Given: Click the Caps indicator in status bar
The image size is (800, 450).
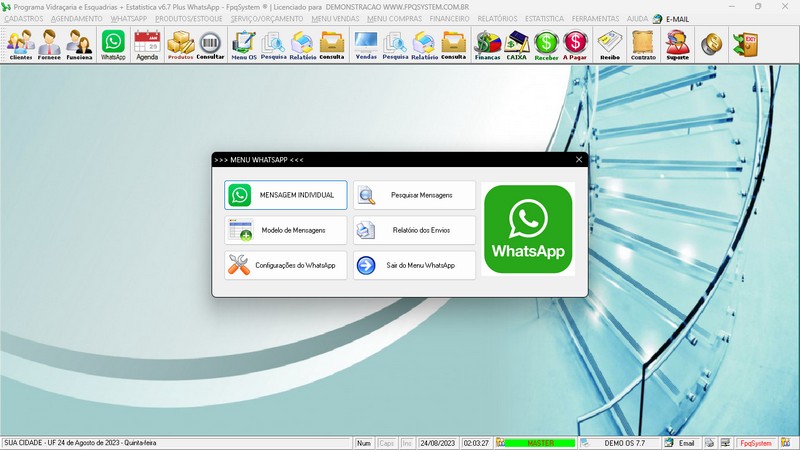Looking at the screenshot, I should (387, 443).
